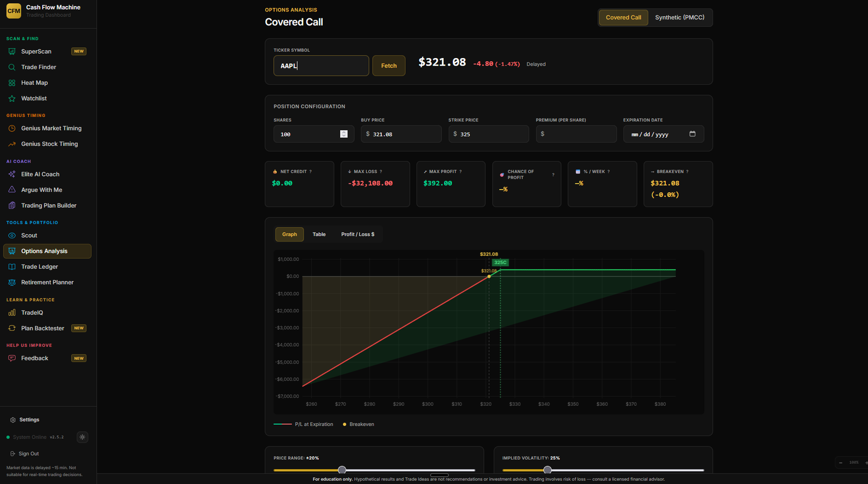Click Genius Stock Timing trend icon

pyautogui.click(x=12, y=144)
